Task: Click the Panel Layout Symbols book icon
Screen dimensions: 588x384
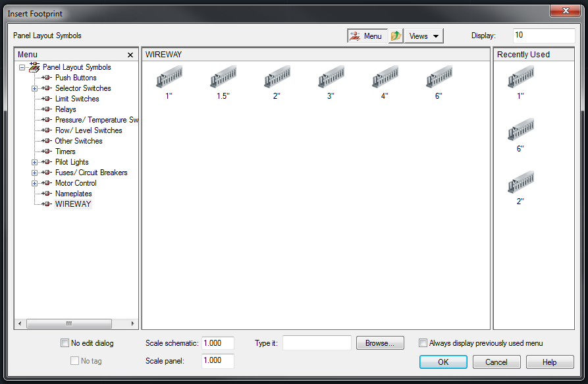Action: click(34, 67)
